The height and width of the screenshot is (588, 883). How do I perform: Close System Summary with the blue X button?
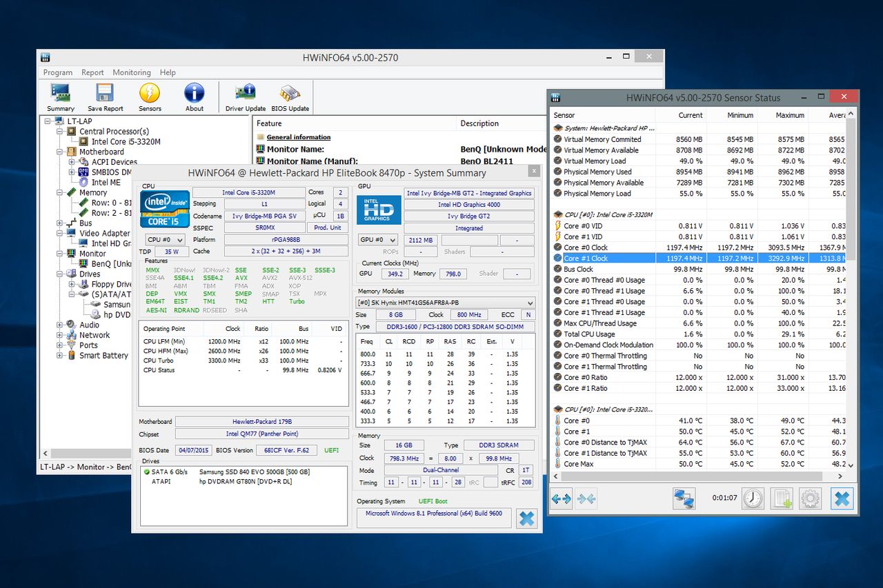[526, 518]
